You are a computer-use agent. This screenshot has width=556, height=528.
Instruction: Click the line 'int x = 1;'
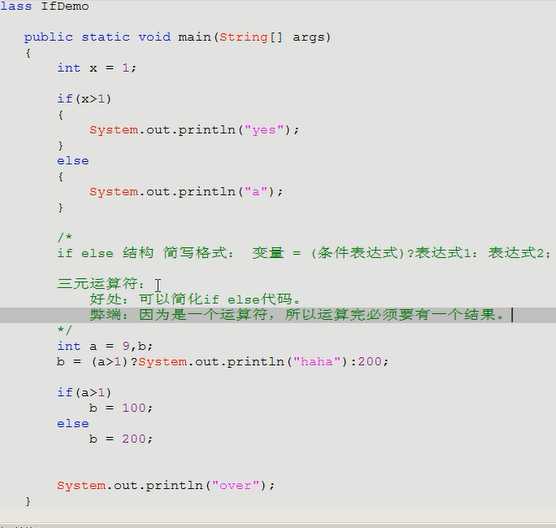pyautogui.click(x=96, y=68)
